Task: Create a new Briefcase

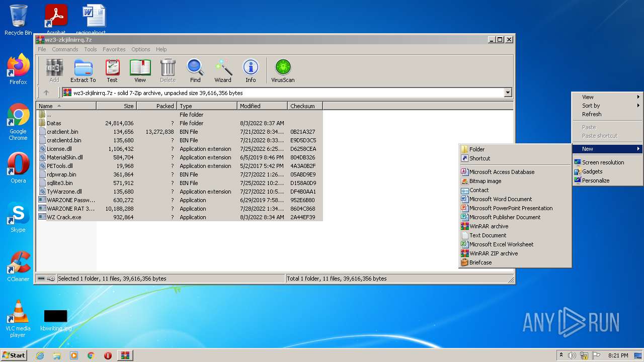Action: [515, 262]
